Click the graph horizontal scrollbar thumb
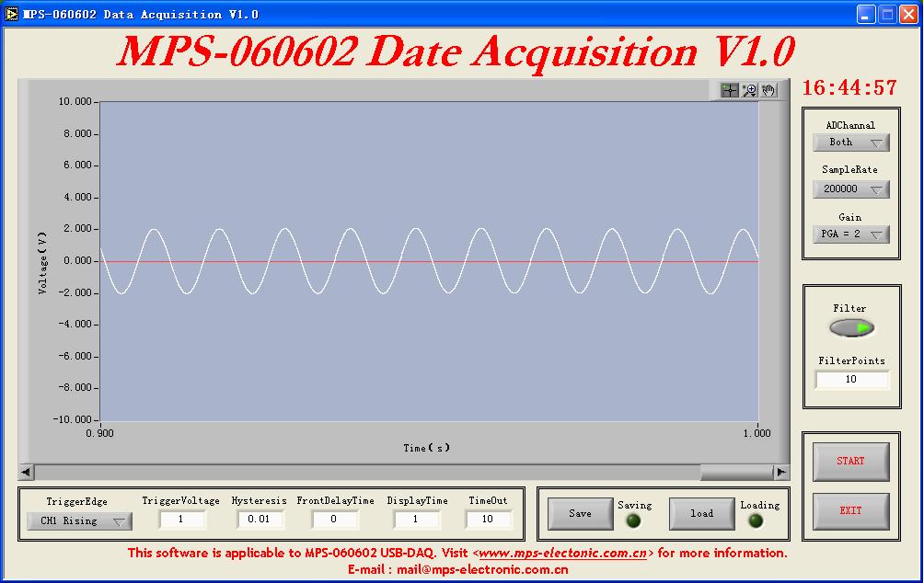 [736, 472]
